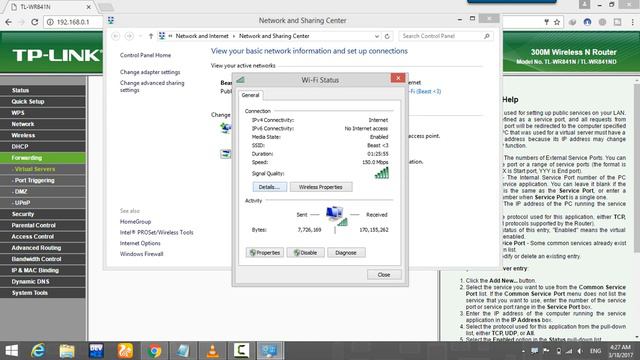The height and width of the screenshot is (360, 640).
Task: Open Control Panel Home link
Action: [x=145, y=55]
